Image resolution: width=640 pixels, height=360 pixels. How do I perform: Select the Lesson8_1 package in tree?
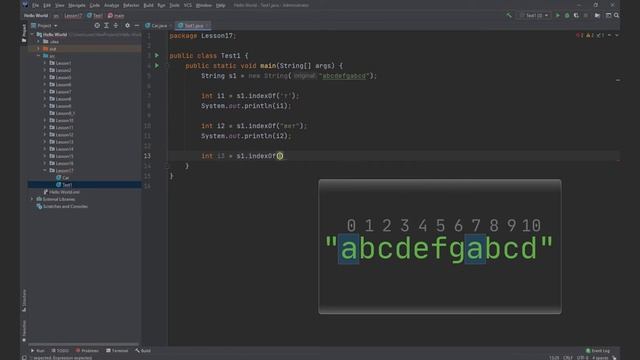[x=62, y=113]
